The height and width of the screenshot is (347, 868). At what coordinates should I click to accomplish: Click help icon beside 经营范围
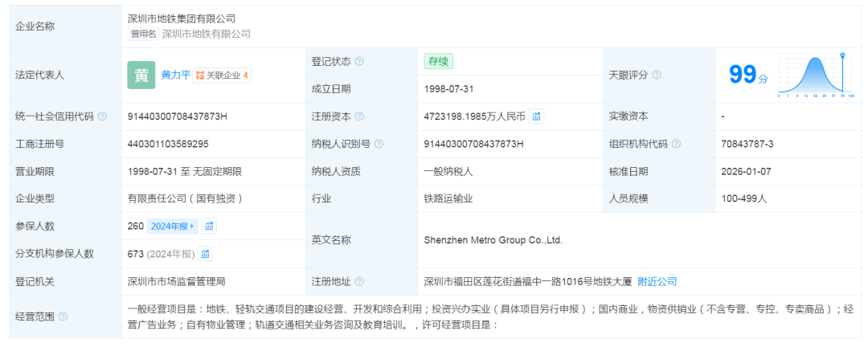[x=63, y=316]
